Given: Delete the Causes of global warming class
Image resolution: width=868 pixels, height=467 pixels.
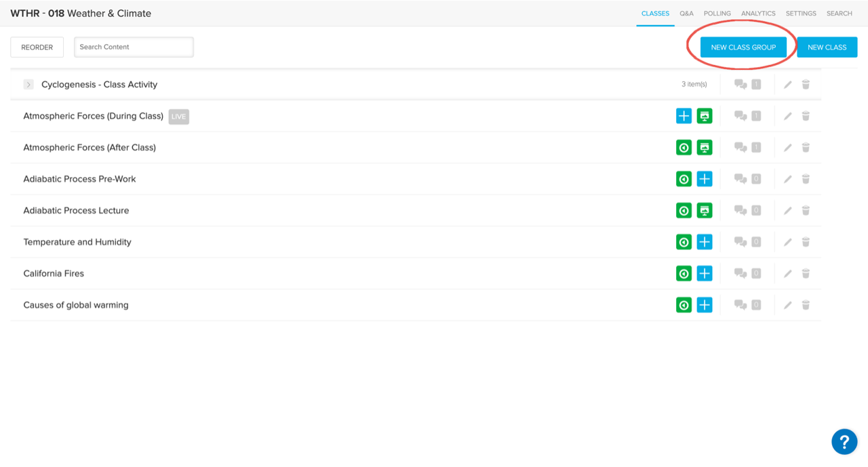Looking at the screenshot, I should (x=806, y=305).
